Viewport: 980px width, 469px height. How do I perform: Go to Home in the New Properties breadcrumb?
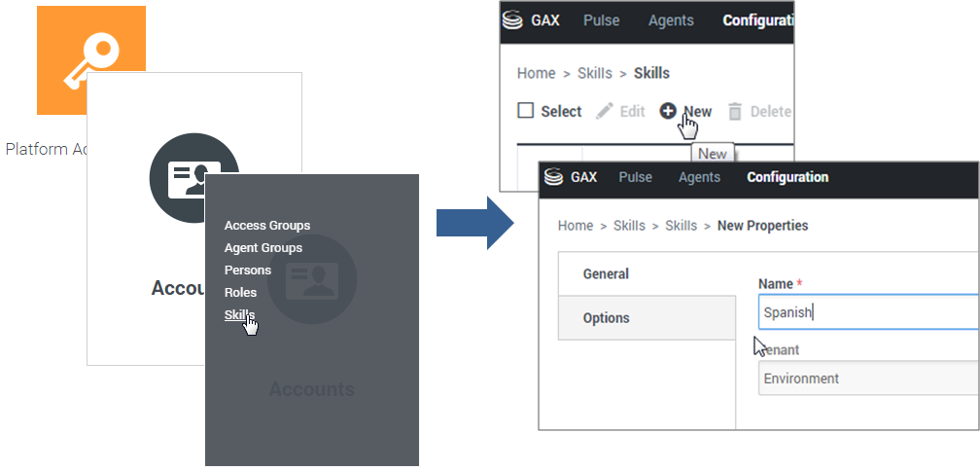576,226
